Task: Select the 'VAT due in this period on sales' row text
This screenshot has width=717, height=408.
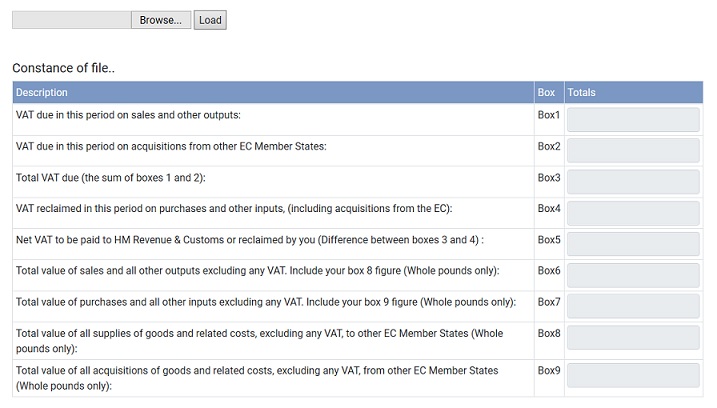Action: coord(128,115)
